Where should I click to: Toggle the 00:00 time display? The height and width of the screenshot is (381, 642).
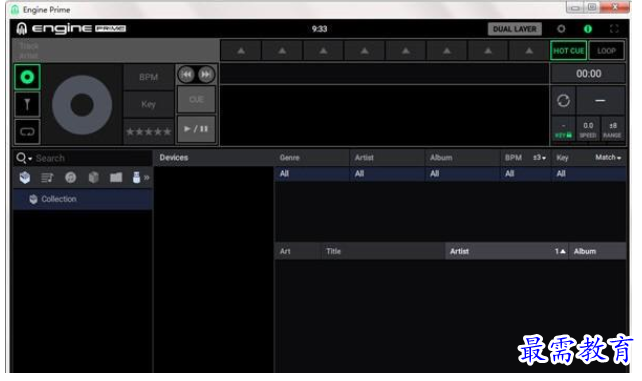(588, 74)
